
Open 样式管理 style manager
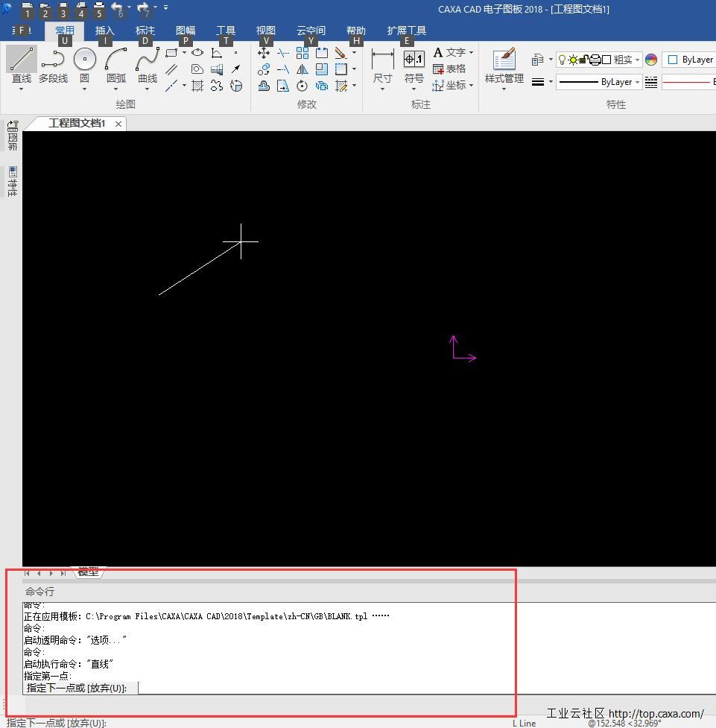tap(504, 66)
